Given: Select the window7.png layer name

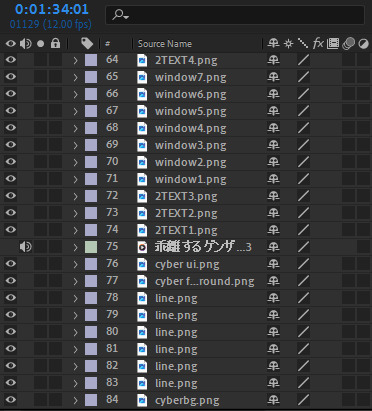Looking at the screenshot, I should (191, 78).
